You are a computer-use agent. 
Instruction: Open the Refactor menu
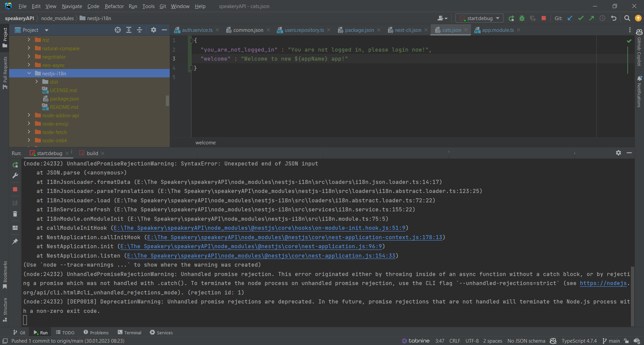[114, 6]
